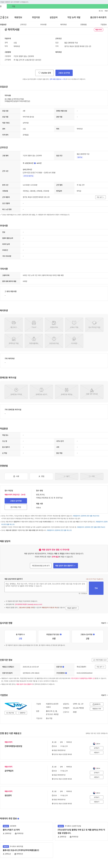Click the 관심기업 button
This screenshot has width=108, height=868.
click(10, 713)
